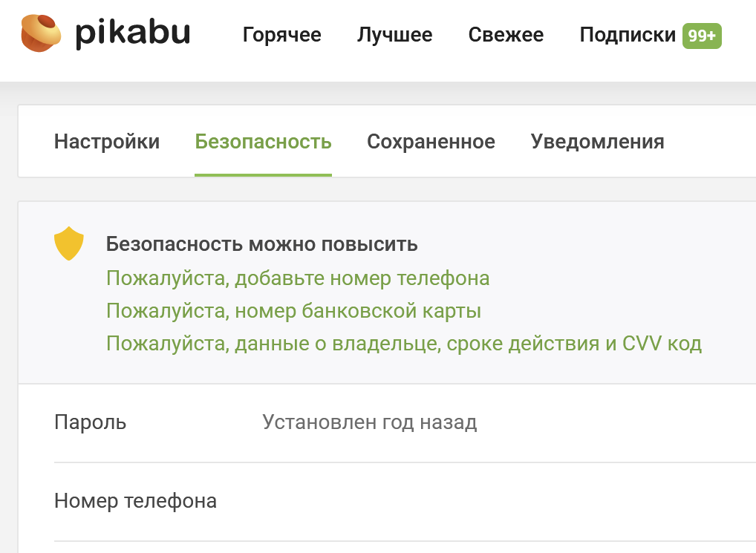The image size is (756, 553).
Task: Click the pikabu wordmark text
Action: click(x=132, y=34)
